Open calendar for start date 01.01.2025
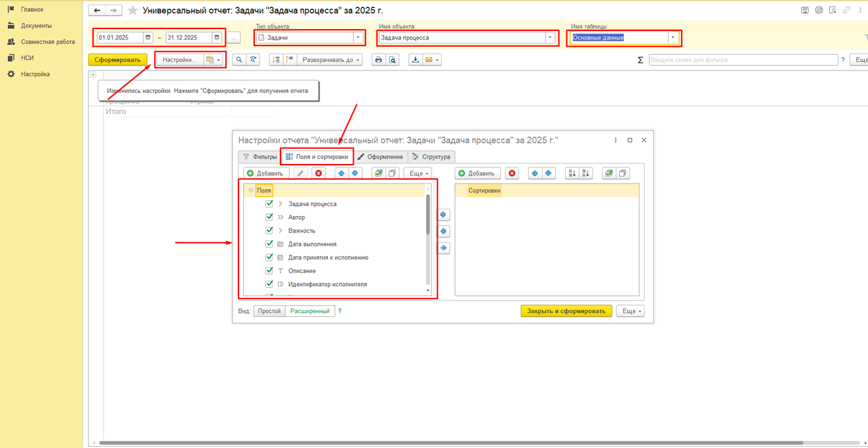The width and height of the screenshot is (868, 448). pyautogui.click(x=148, y=38)
